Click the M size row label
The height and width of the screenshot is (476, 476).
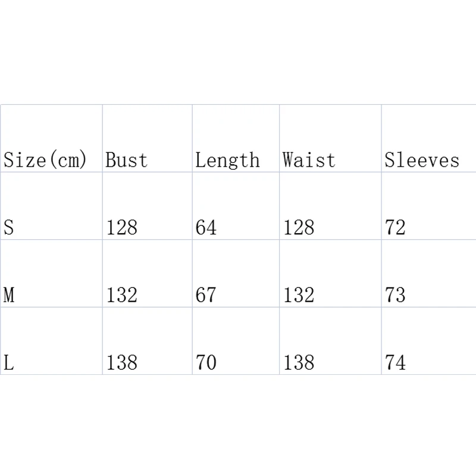[x=9, y=295]
